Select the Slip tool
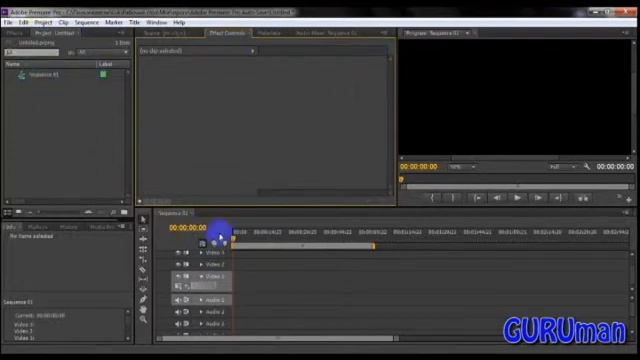Image resolution: width=640 pixels, height=360 pixels. (x=143, y=280)
